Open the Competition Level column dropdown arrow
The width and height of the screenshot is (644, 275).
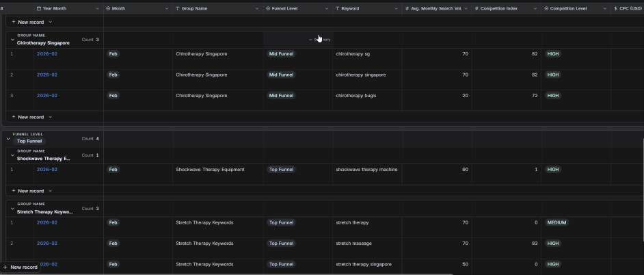(606, 9)
